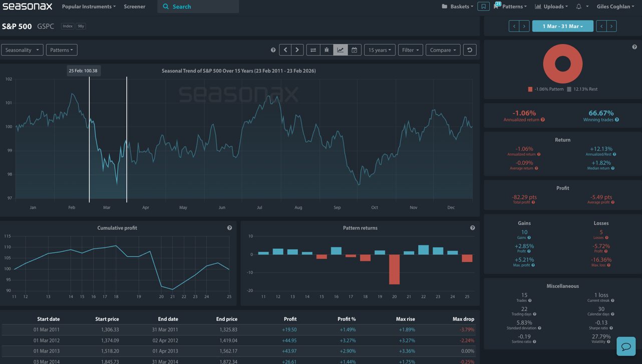Click the help icon in Cumulative profit panel
Screen dimensions: 642x364
229,228
